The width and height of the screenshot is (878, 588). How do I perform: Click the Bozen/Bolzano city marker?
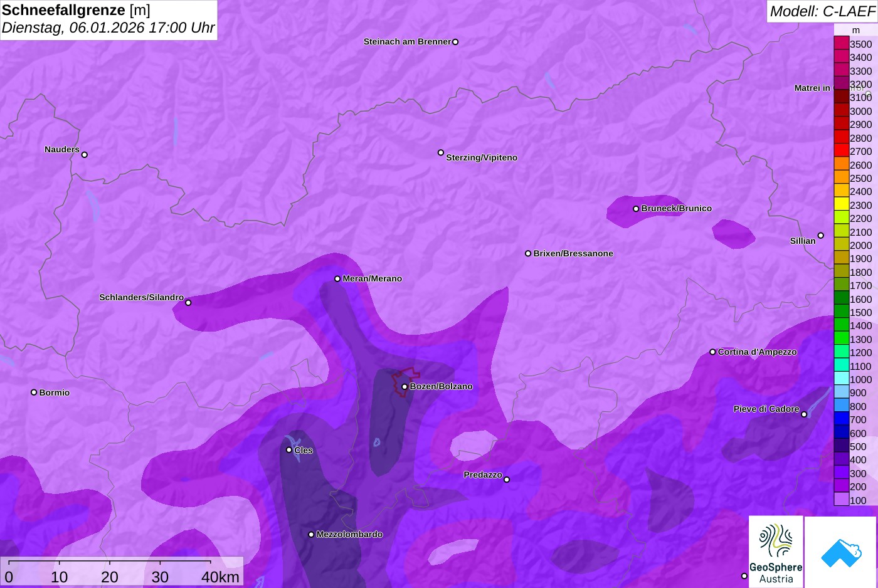[405, 387]
